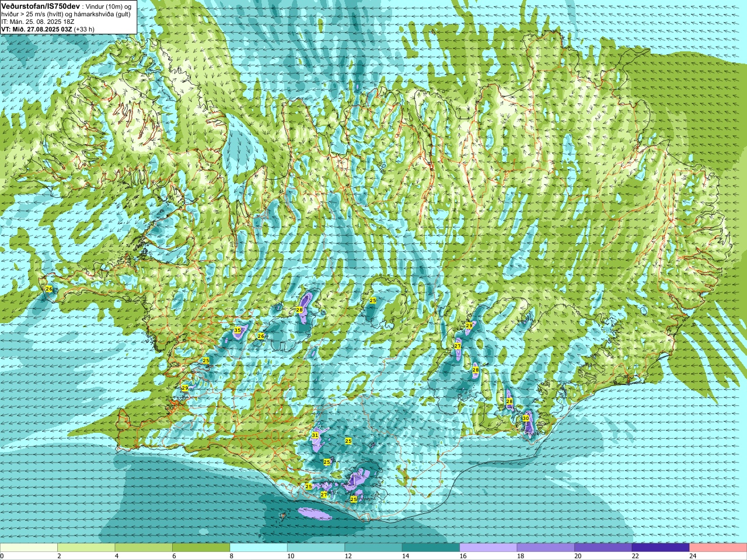Image resolution: width=747 pixels, height=560 pixels.
Task: Pick the 14–16 dark teal legend swatch
Action: click(x=431, y=548)
